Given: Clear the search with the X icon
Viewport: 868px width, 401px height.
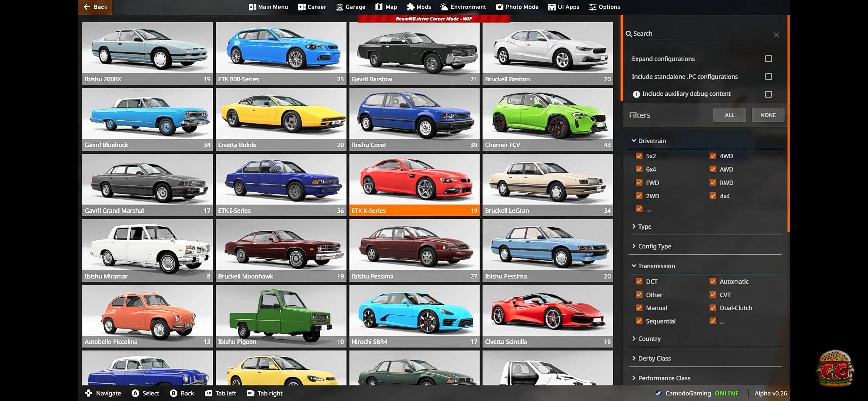Looking at the screenshot, I should coord(776,35).
